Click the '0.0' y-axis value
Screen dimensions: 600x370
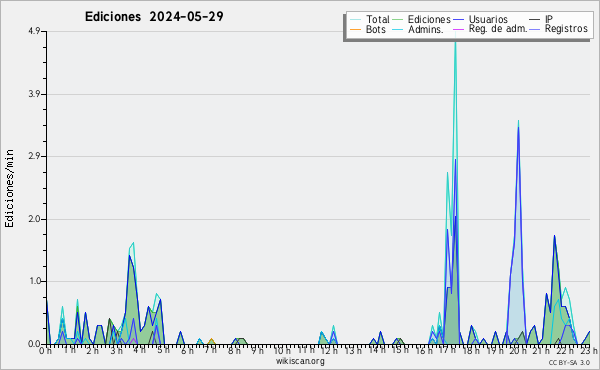[34, 344]
